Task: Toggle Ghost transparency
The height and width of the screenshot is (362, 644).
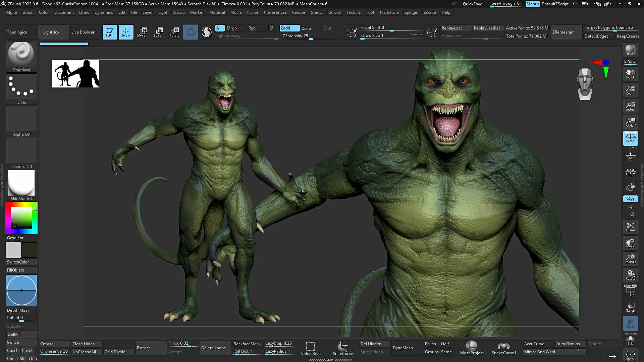Action: point(630,323)
